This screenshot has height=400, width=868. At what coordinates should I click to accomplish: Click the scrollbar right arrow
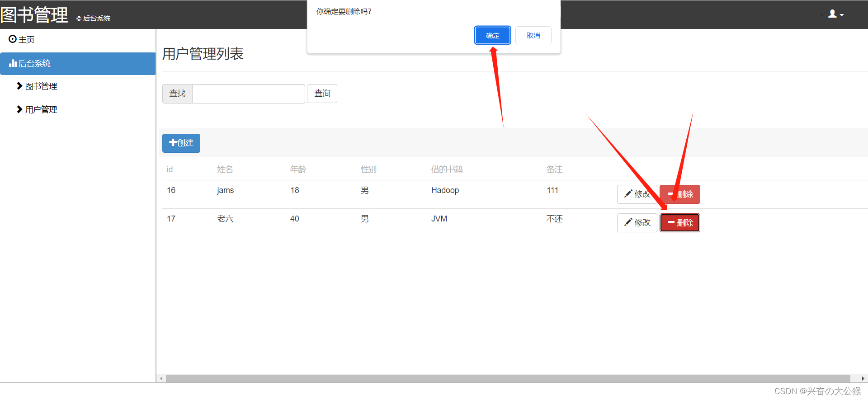(863, 379)
